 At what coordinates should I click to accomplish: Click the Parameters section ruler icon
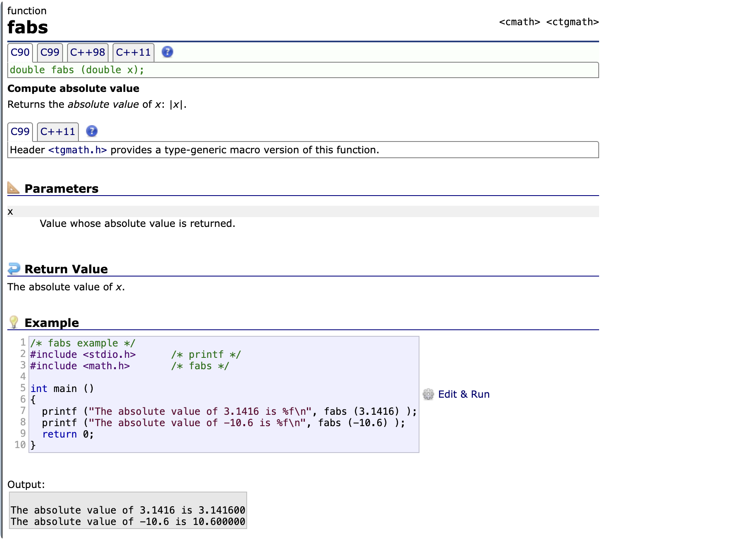13,188
